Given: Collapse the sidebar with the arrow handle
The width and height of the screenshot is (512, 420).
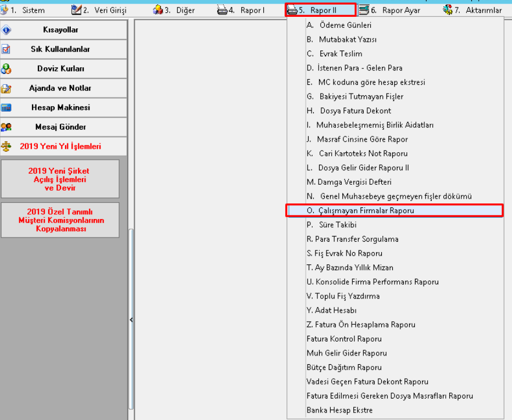Looking at the screenshot, I should point(131,320).
